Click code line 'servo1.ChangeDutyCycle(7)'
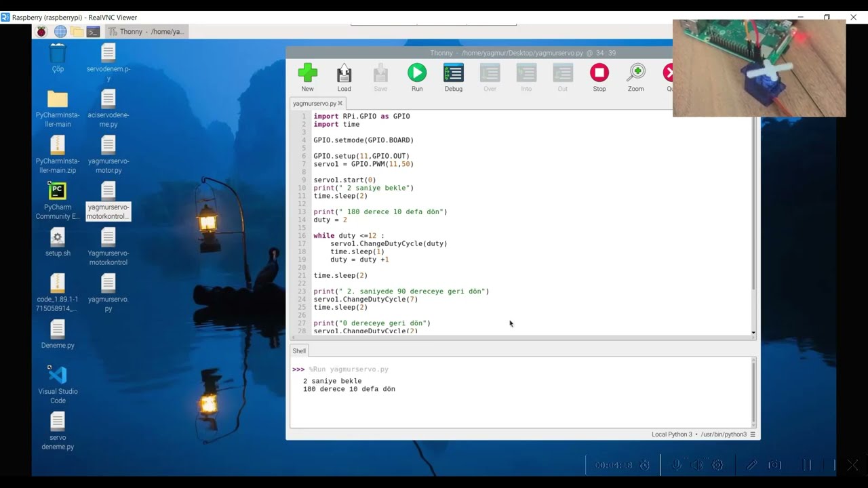Screen dimensions: 868x488 coord(366,300)
